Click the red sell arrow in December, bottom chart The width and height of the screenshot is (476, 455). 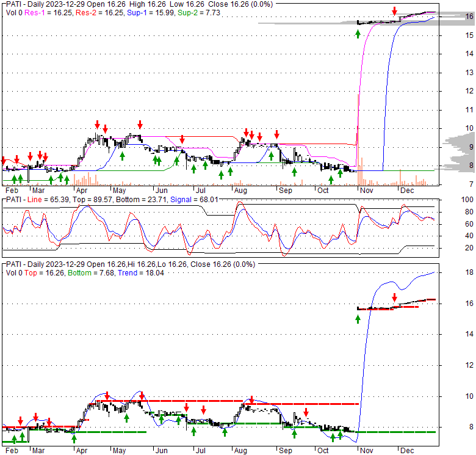pos(394,297)
